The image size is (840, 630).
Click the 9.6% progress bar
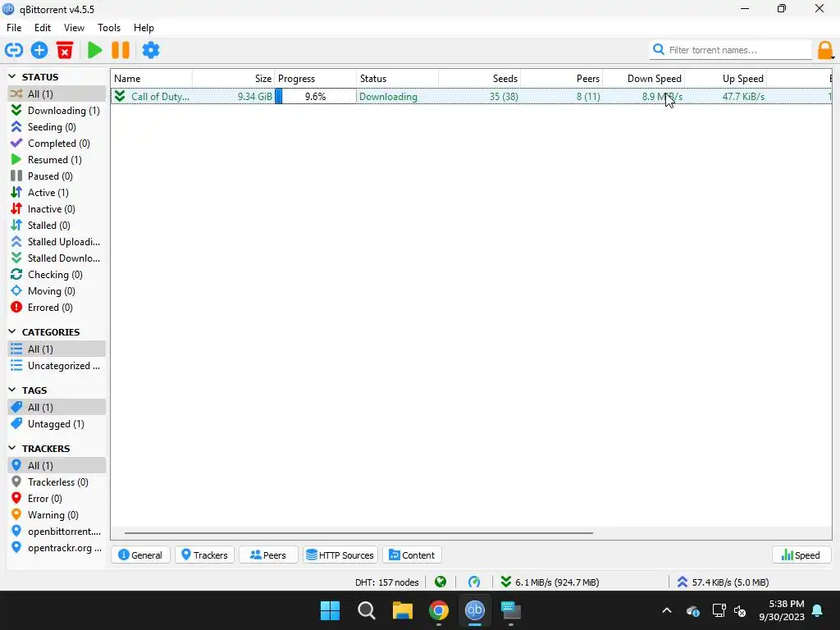315,97
